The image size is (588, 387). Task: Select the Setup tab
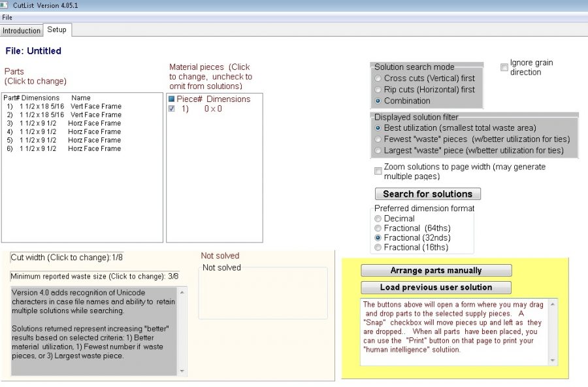click(x=57, y=29)
